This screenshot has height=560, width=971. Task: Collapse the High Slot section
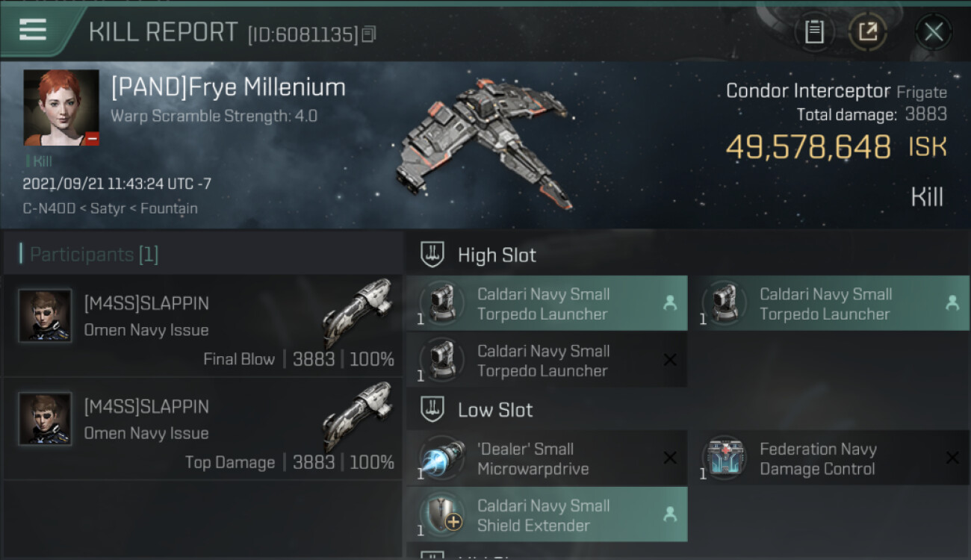497,255
